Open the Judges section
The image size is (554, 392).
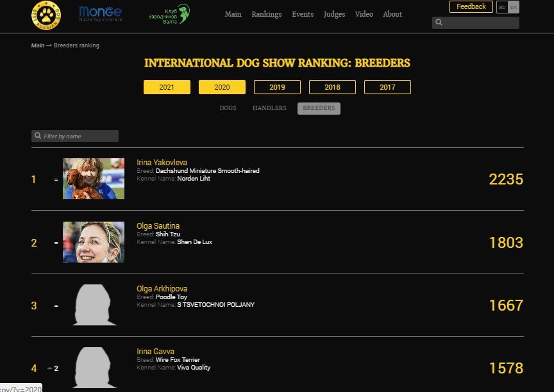tap(334, 14)
